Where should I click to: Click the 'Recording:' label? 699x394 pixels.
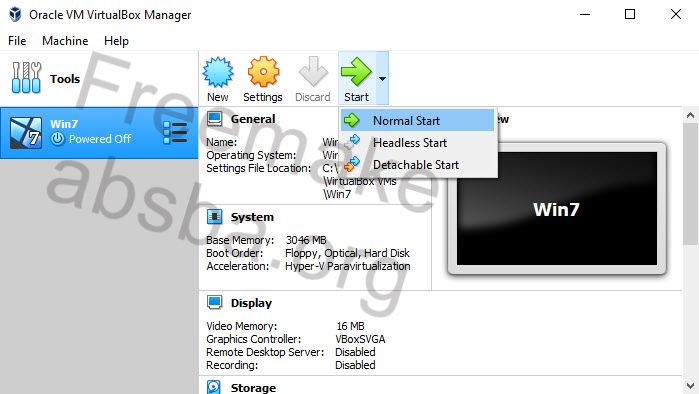click(232, 365)
